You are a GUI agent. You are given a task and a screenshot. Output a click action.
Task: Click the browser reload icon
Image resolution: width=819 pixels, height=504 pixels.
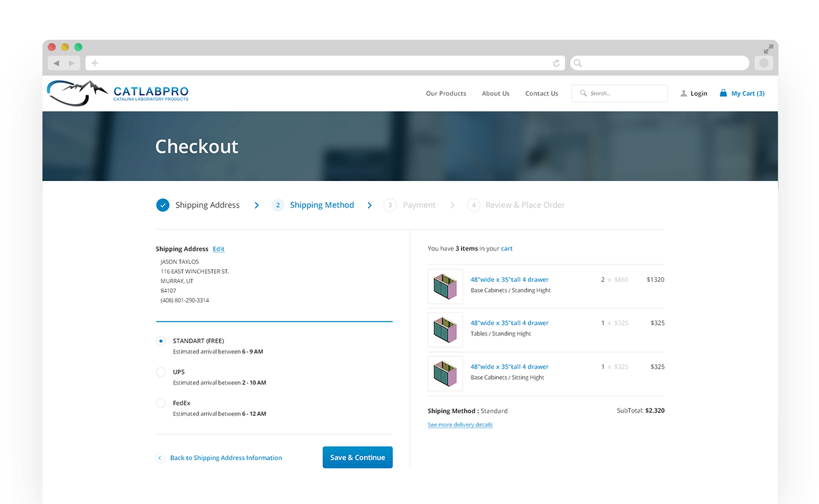[556, 64]
